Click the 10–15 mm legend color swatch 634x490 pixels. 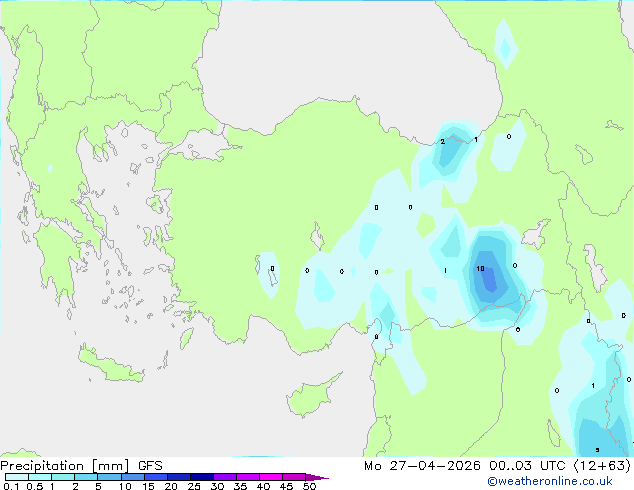[132, 477]
